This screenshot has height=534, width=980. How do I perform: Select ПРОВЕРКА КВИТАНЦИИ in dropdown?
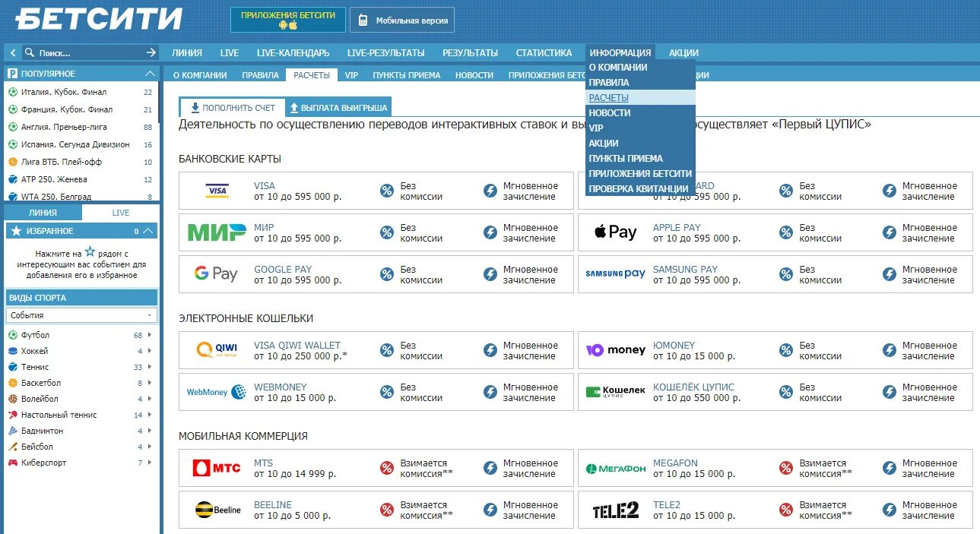640,188
